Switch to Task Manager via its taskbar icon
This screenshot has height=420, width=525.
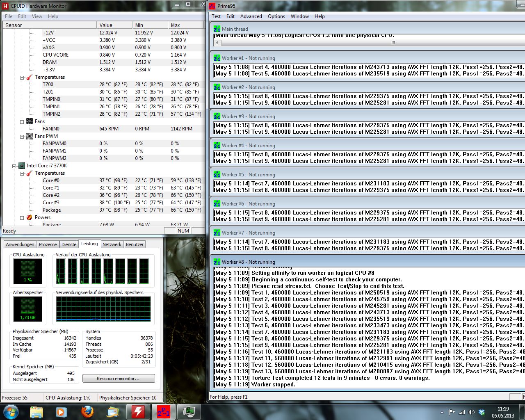click(189, 412)
